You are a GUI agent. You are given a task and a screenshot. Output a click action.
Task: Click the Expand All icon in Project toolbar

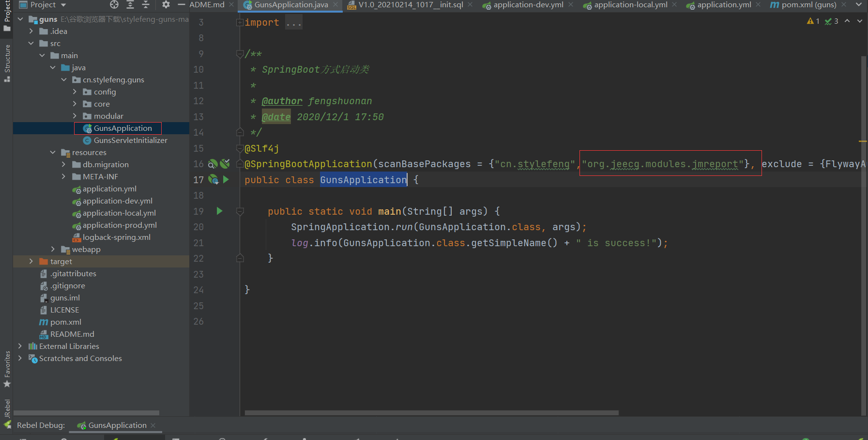pos(130,5)
